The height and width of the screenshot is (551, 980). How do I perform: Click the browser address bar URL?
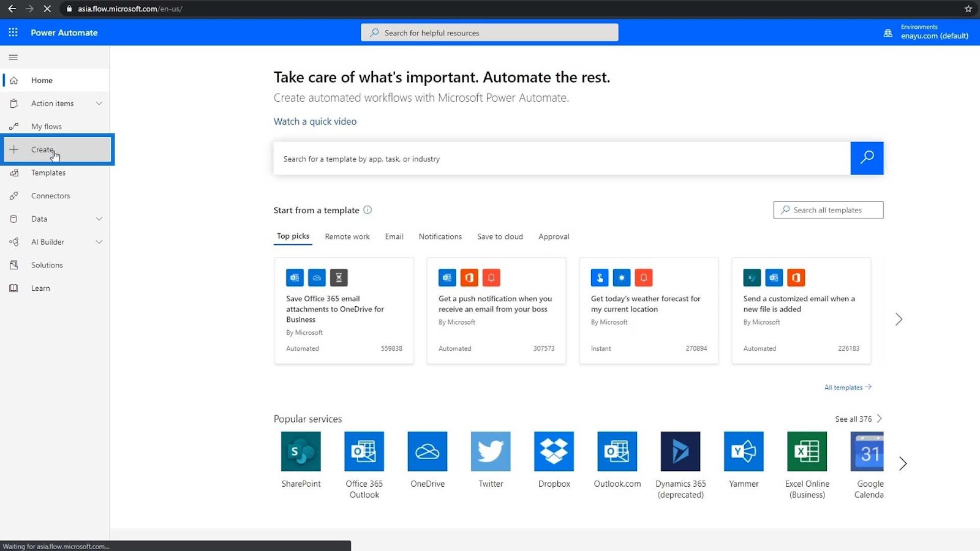(x=130, y=9)
